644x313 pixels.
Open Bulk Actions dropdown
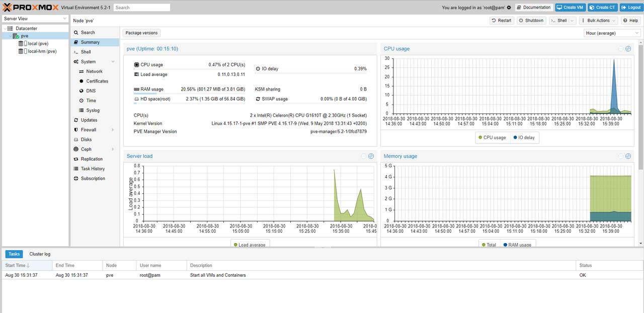598,21
